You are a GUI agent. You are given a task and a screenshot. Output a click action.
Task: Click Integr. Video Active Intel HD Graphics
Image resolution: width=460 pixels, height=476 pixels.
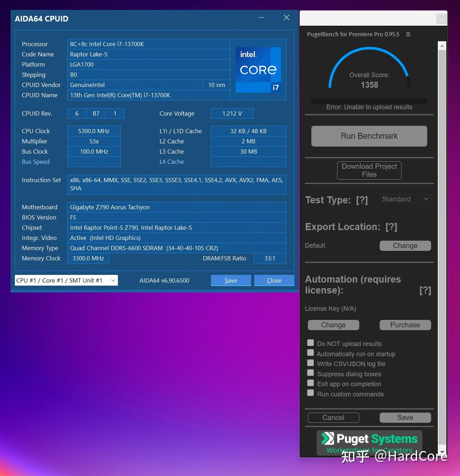(177, 238)
